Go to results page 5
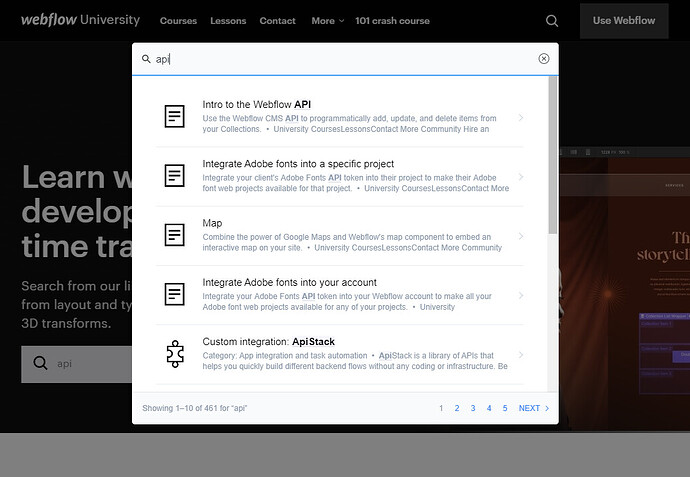Screen dimensions: 690x477 (x=505, y=408)
